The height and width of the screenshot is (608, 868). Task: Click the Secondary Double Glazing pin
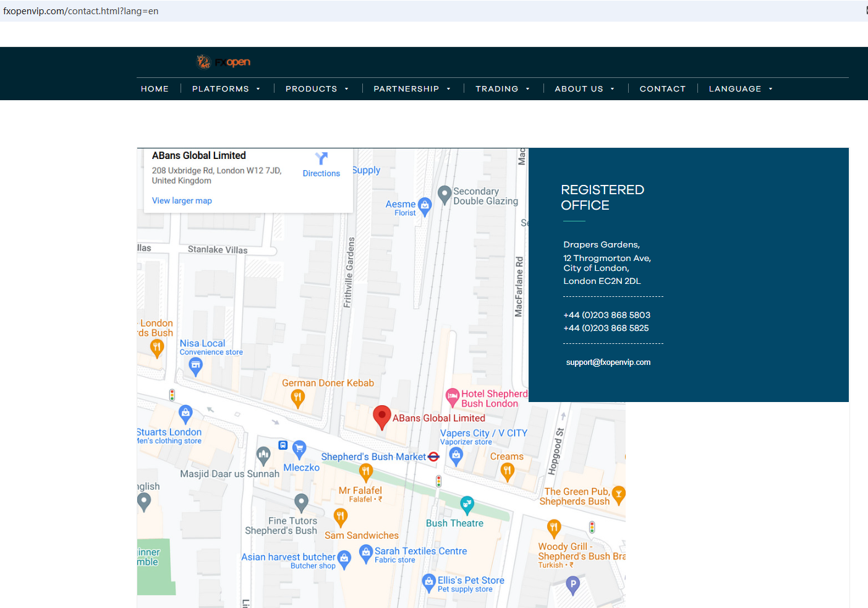(444, 194)
